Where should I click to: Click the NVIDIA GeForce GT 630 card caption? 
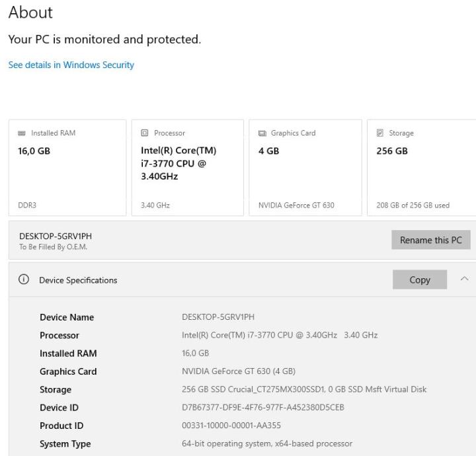point(296,205)
